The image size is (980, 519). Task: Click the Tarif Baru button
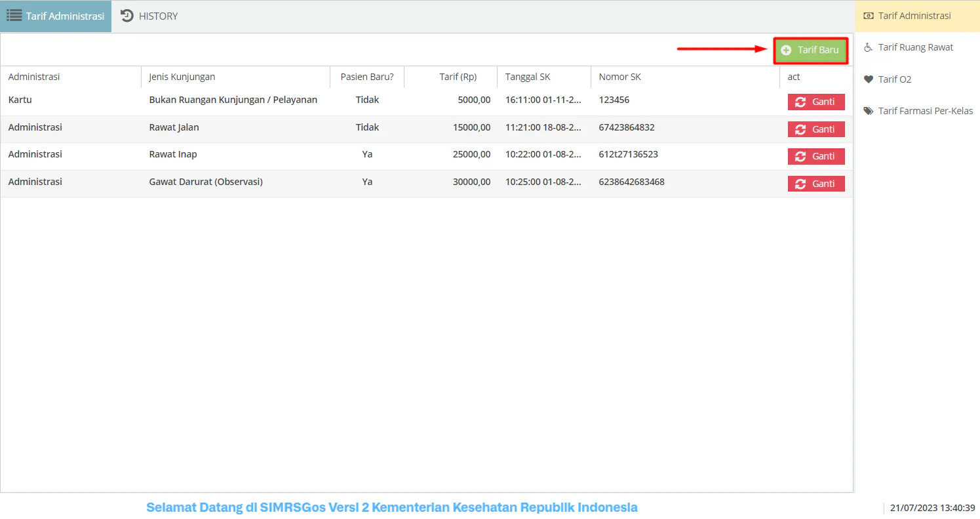pyautogui.click(x=811, y=50)
